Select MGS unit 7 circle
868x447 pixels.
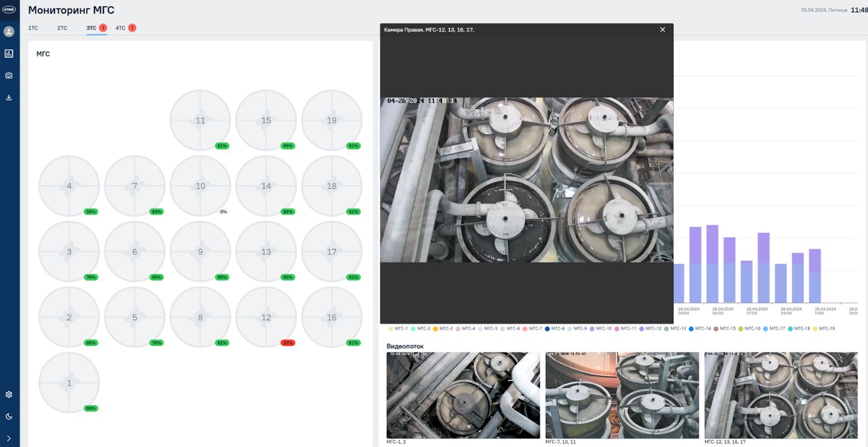click(135, 186)
